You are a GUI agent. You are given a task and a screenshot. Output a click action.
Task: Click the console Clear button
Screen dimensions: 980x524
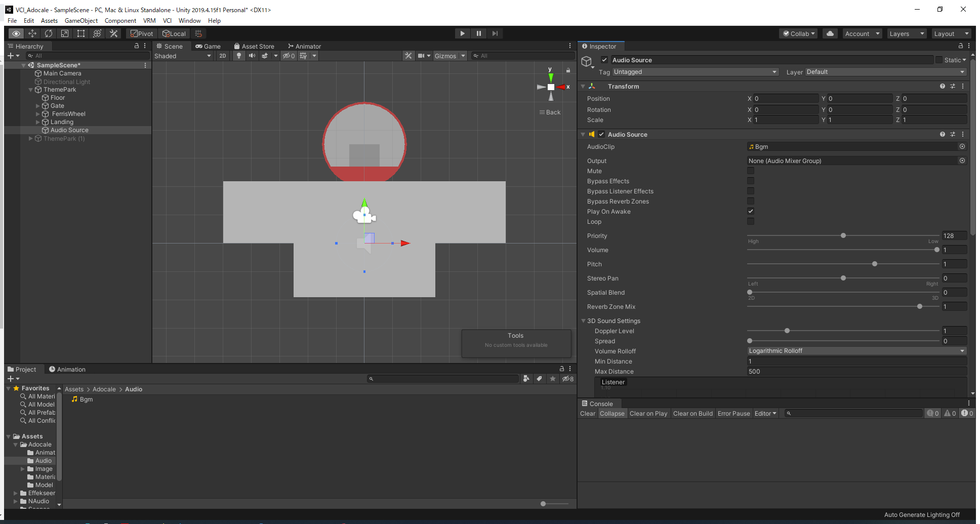tap(588, 414)
